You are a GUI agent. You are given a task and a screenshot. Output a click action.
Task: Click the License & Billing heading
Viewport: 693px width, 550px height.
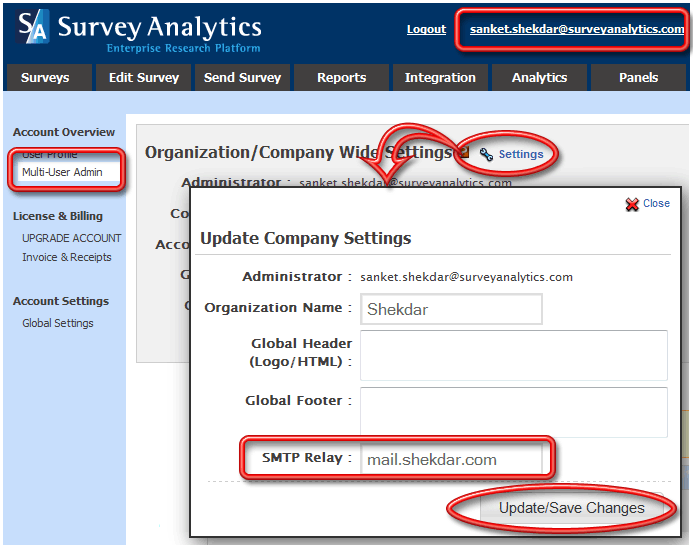coord(58,216)
